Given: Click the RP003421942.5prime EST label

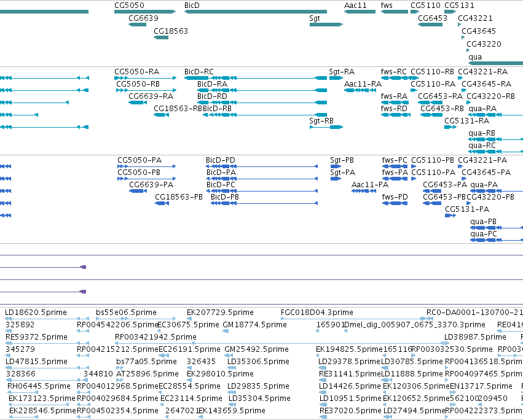Looking at the screenshot, I should point(155,337).
